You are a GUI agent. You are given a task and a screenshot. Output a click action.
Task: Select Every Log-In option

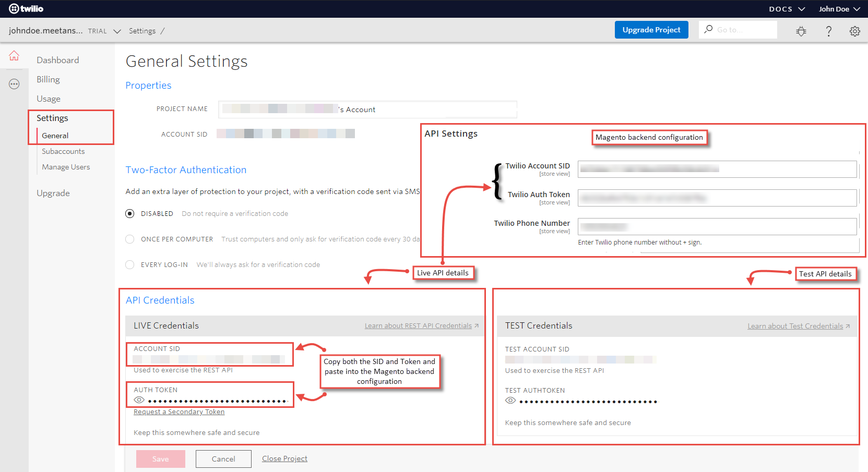coord(130,264)
